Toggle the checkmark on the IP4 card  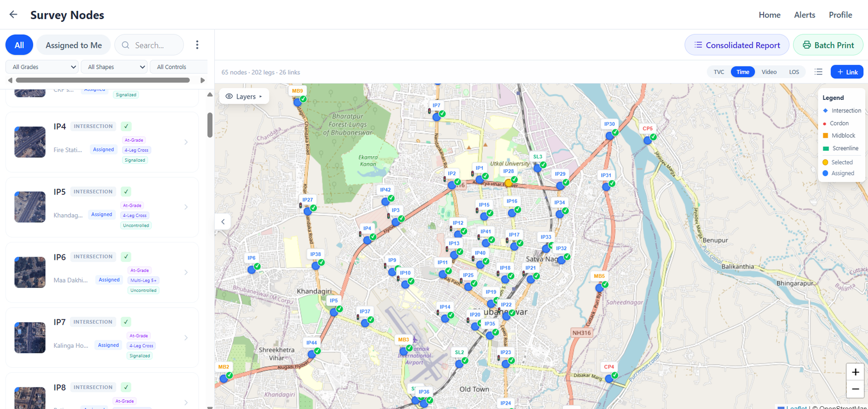coord(126,126)
